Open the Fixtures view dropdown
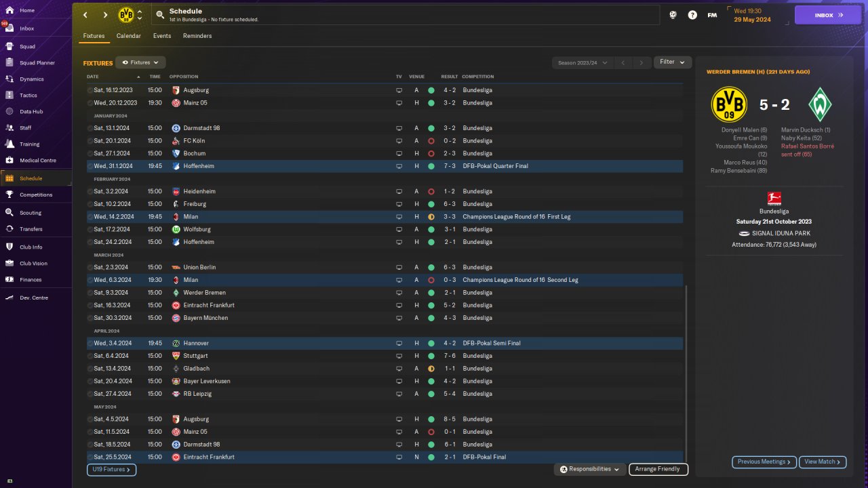868x488 pixels. coord(140,62)
